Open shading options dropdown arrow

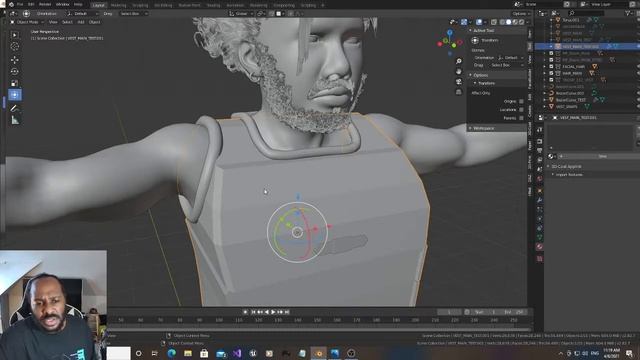point(527,22)
